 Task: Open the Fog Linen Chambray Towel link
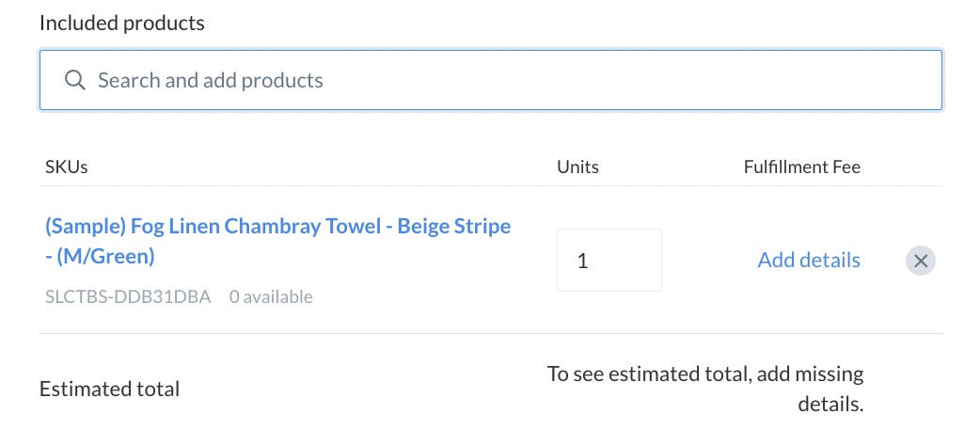tap(277, 241)
